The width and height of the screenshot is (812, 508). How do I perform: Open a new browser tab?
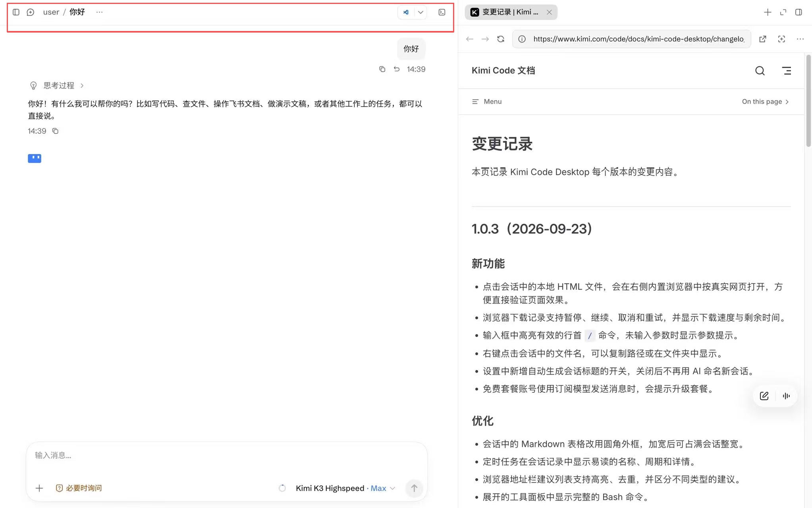pos(768,12)
